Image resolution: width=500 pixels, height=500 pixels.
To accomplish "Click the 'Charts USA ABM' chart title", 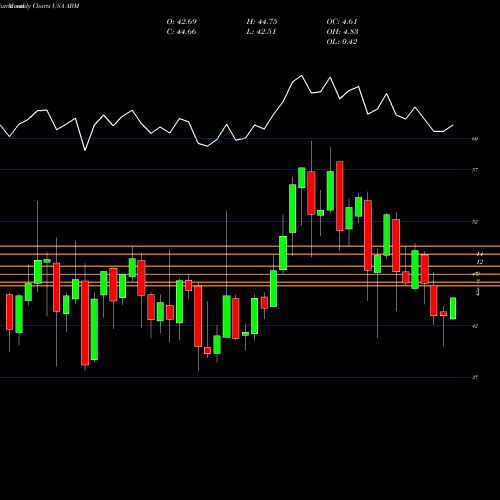I will [x=56, y=6].
